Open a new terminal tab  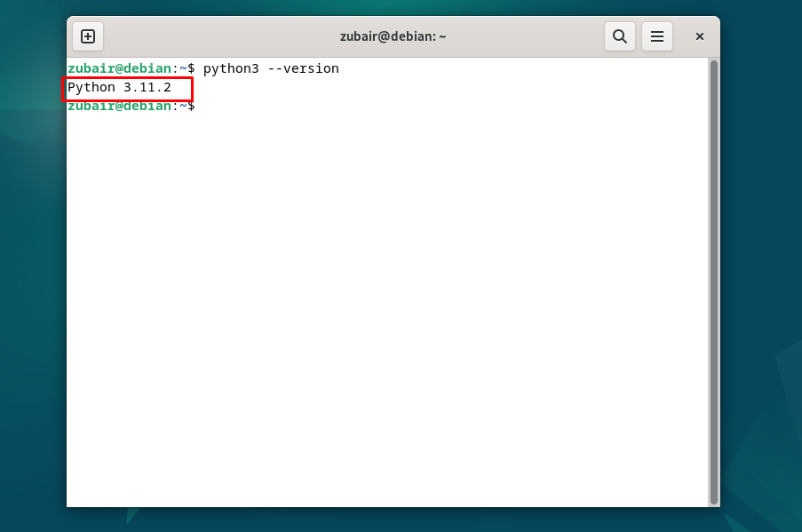[88, 36]
